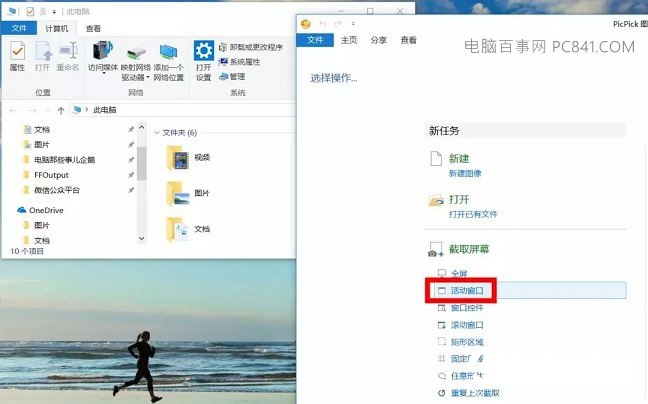Viewport: 648px width, 404px height.
Task: Switch to the 分享 tab in PicPick
Action: [379, 40]
